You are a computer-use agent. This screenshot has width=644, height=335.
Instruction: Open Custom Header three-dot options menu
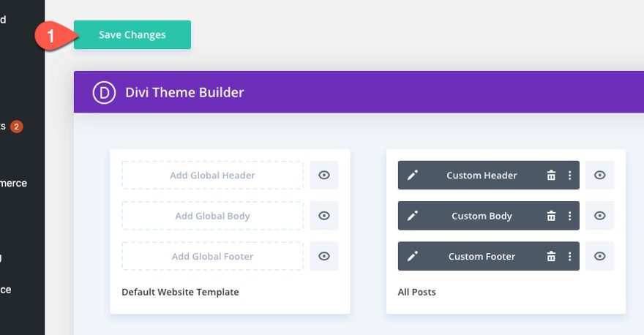tap(569, 176)
